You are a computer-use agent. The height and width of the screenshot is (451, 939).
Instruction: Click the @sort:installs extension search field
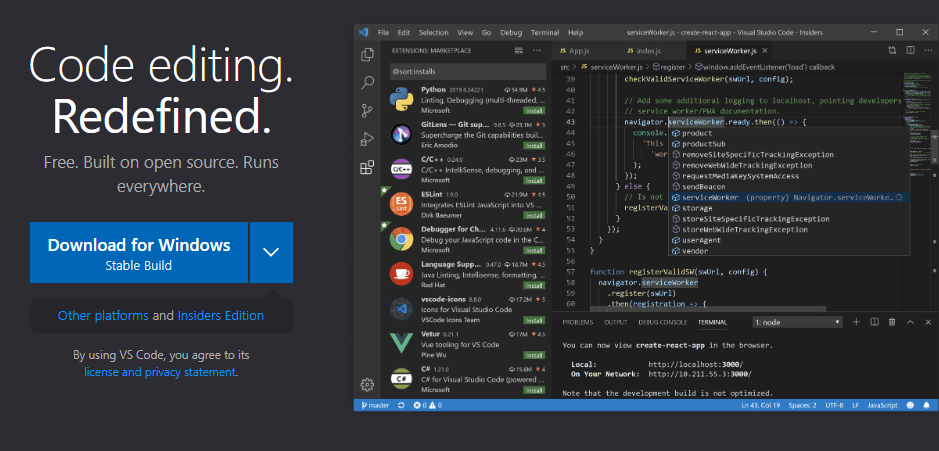tap(468, 71)
